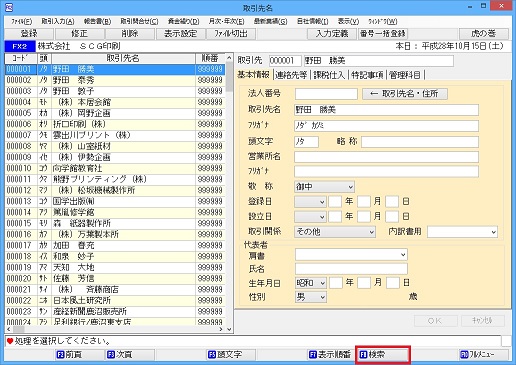Click the 検索 function key button
The width and height of the screenshot is (516, 365).
click(383, 355)
